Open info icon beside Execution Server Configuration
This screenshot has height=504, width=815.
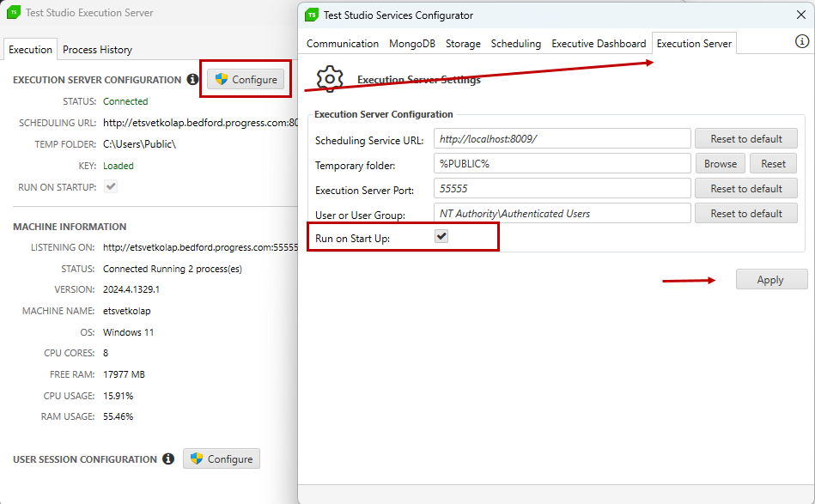(193, 79)
